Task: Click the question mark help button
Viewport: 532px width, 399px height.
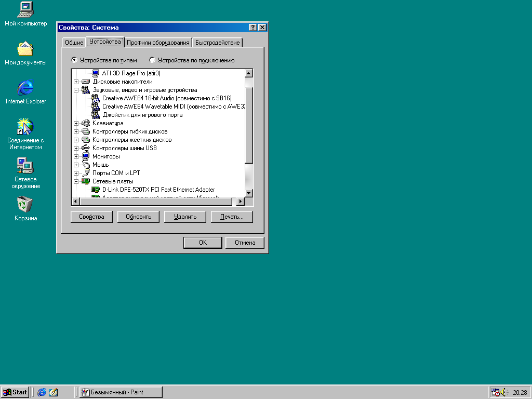Action: pos(253,28)
